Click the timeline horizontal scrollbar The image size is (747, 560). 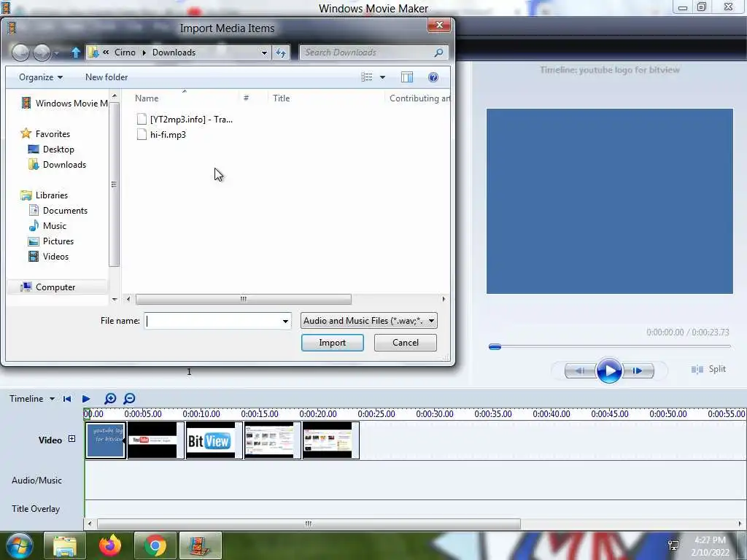309,524
